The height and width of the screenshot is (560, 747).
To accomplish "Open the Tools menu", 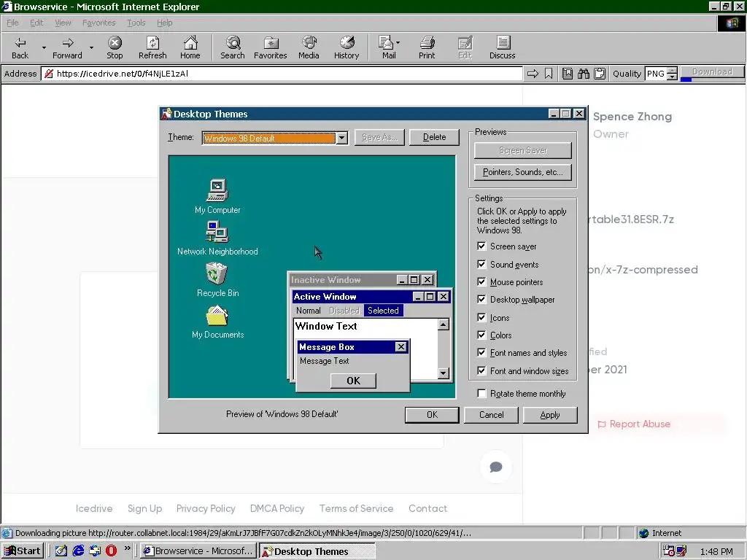I will pos(136,23).
